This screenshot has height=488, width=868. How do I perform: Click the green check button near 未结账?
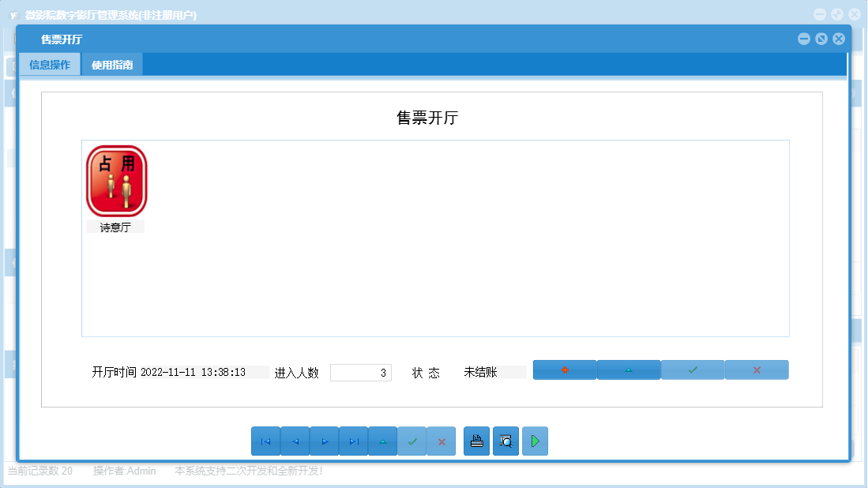tap(693, 370)
